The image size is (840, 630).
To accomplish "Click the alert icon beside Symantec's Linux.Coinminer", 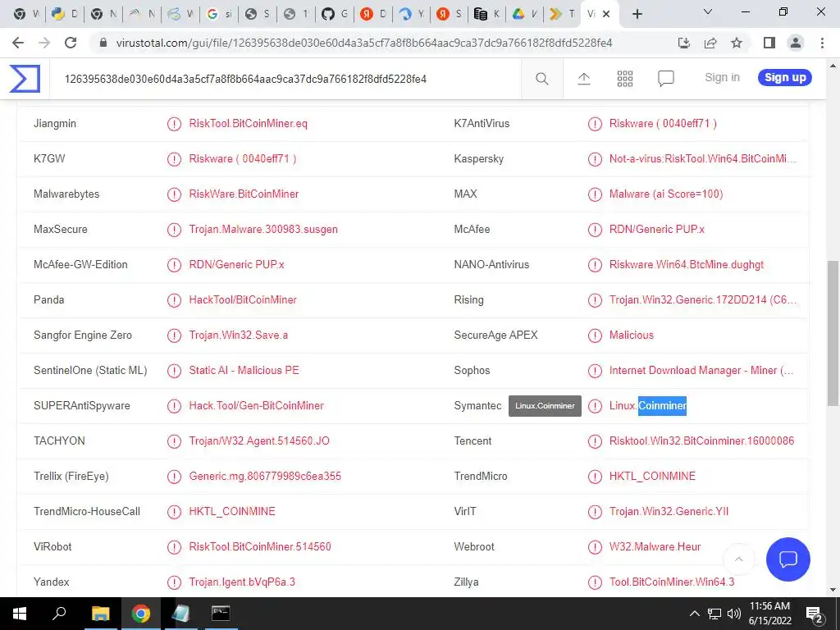I will click(x=595, y=406).
